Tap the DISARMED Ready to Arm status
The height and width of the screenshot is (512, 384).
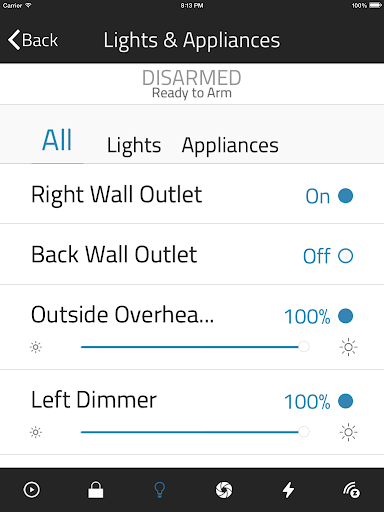point(192,84)
